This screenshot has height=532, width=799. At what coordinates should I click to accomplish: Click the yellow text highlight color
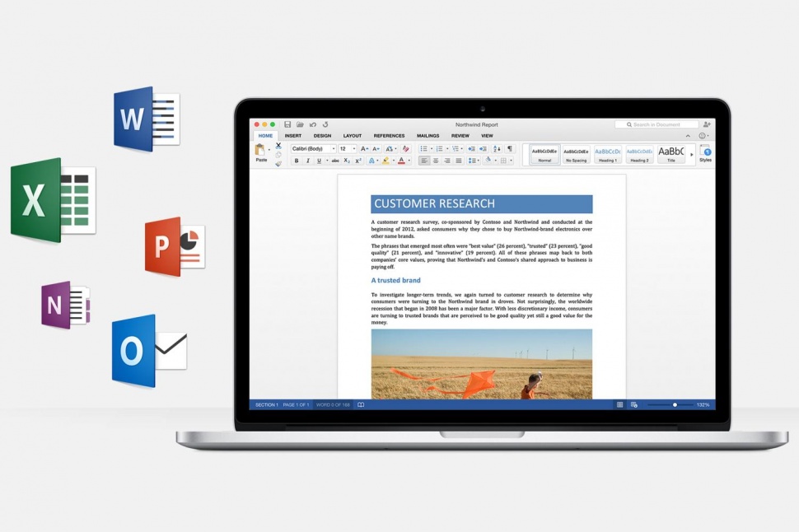385,161
